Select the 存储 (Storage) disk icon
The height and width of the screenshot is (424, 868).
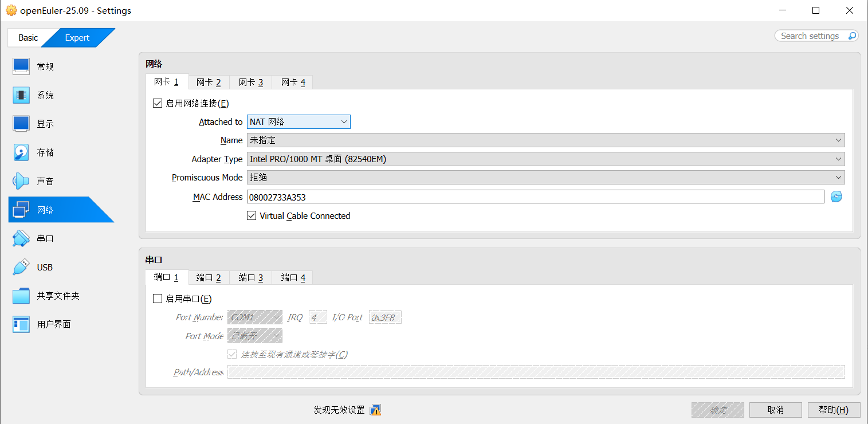tap(21, 152)
